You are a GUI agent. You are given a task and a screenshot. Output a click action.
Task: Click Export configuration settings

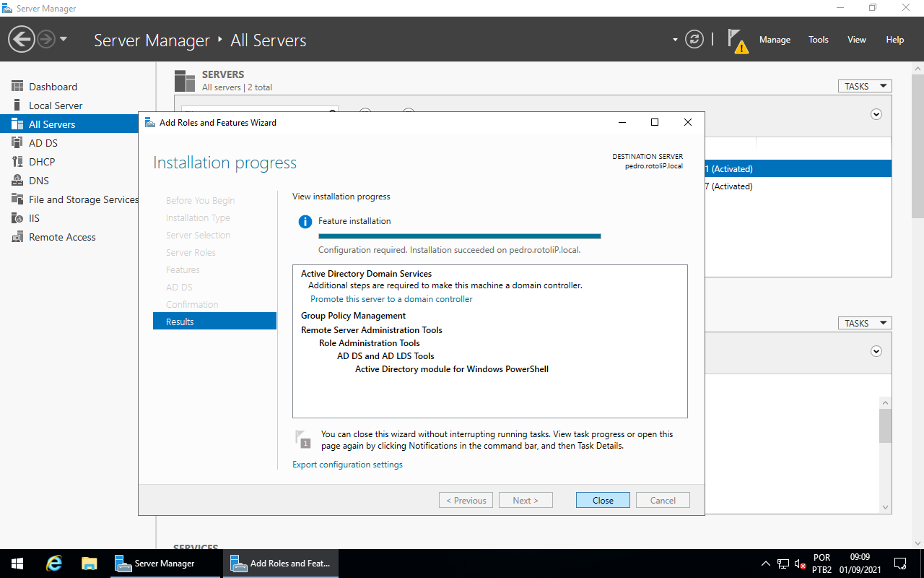347,464
